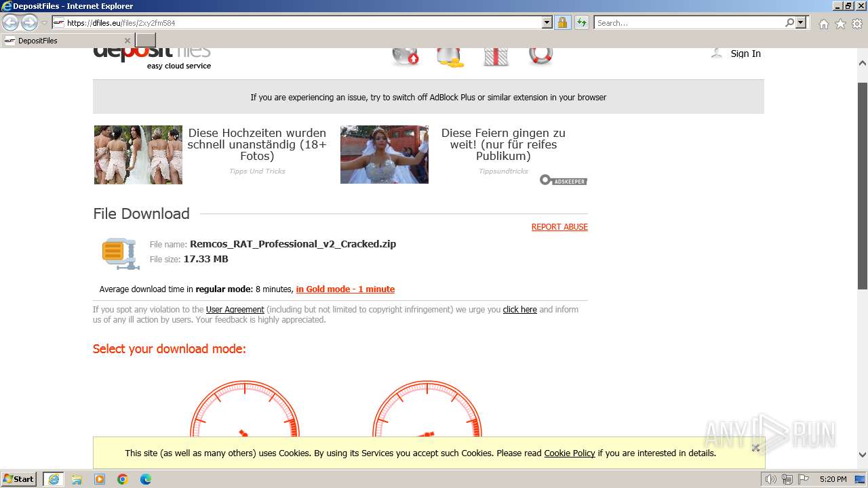The width and height of the screenshot is (868, 488).
Task: Click the IE Search box
Action: (x=689, y=23)
